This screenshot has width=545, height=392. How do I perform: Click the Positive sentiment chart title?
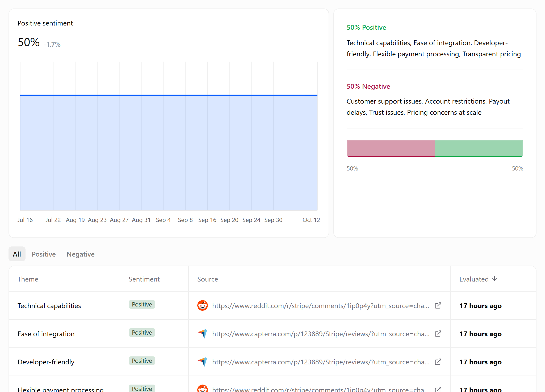45,23
